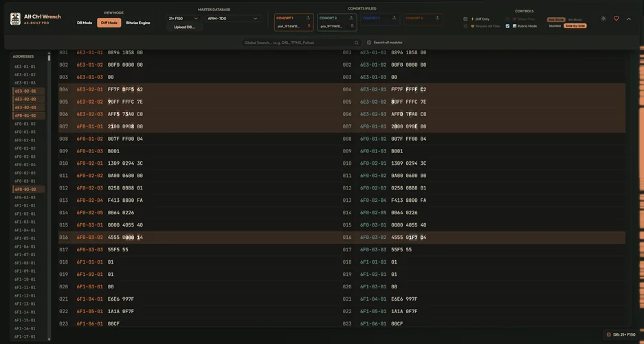Select the Side-by-Side layout
Image resolution: width=644 pixels, height=344 pixels.
pyautogui.click(x=575, y=26)
